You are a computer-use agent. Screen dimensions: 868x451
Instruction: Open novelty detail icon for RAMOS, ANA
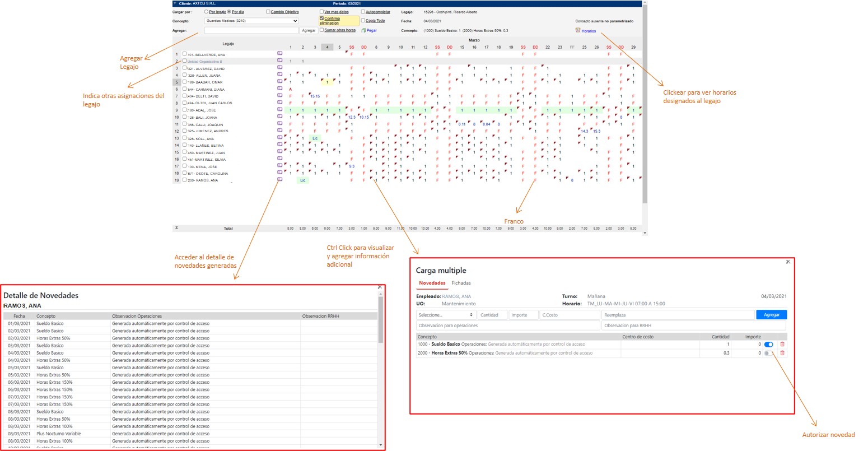280,179
